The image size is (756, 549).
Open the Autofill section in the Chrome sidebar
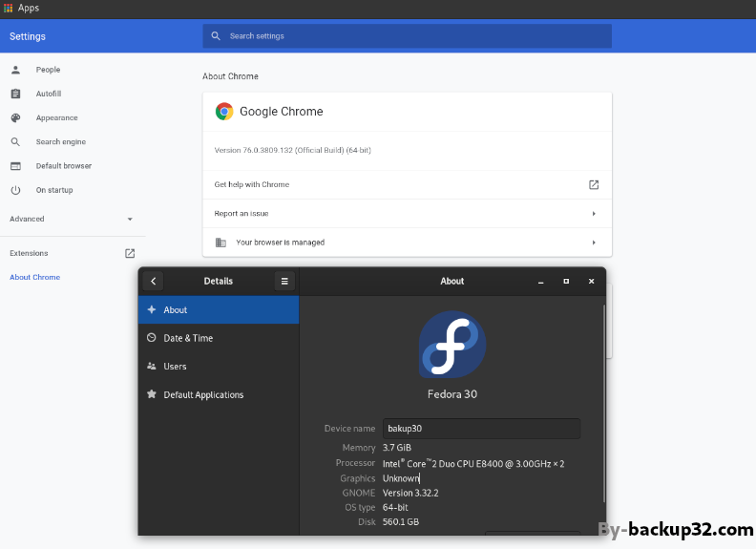pyautogui.click(x=49, y=94)
